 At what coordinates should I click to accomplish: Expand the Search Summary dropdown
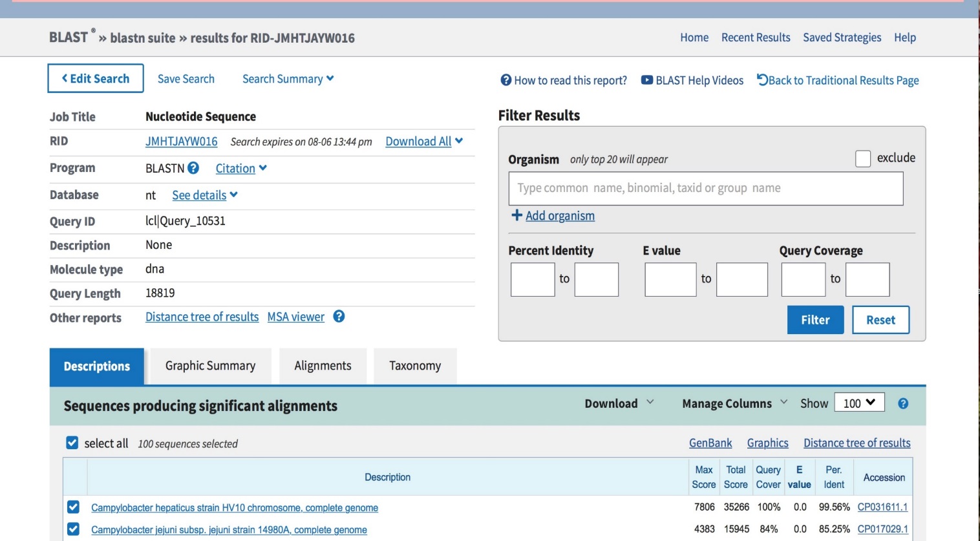pyautogui.click(x=288, y=79)
